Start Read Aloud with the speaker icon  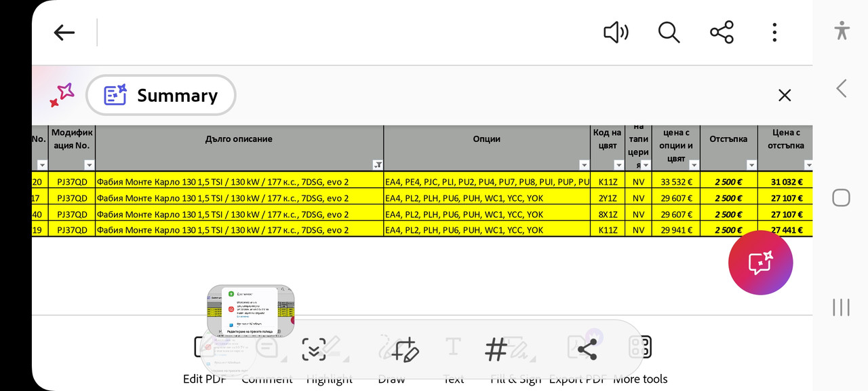coord(616,33)
